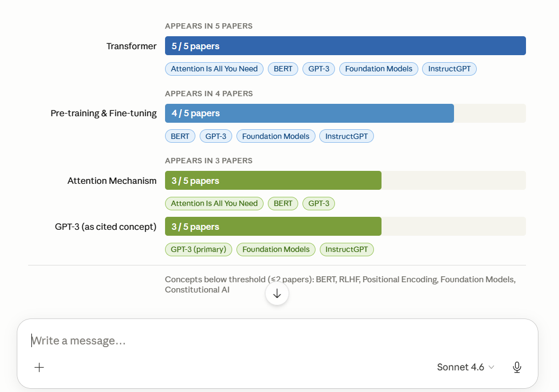The image size is (559, 392).
Task: Open the Sonnet 4.6 model selector
Action: pos(465,367)
